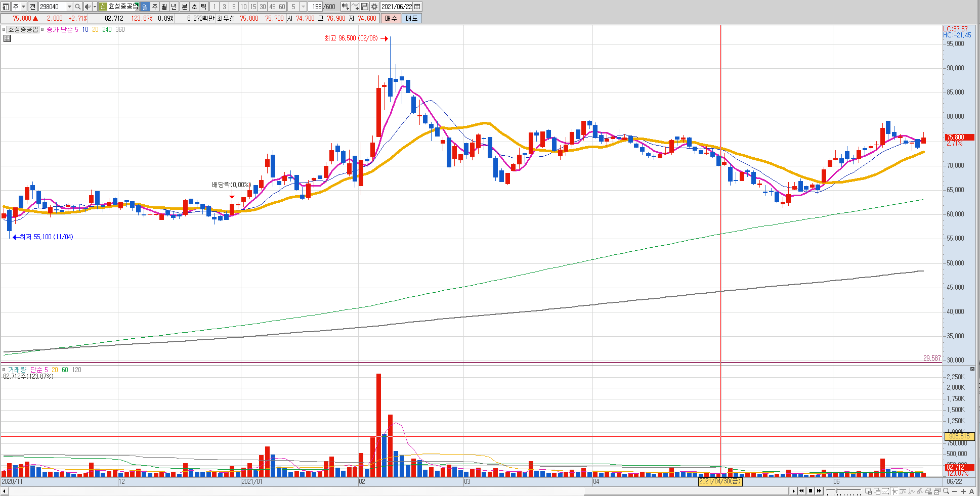Image resolution: width=980 pixels, height=496 pixels.
Task: Expand the interval value 5 dropdown arrow
Action: (x=303, y=7)
